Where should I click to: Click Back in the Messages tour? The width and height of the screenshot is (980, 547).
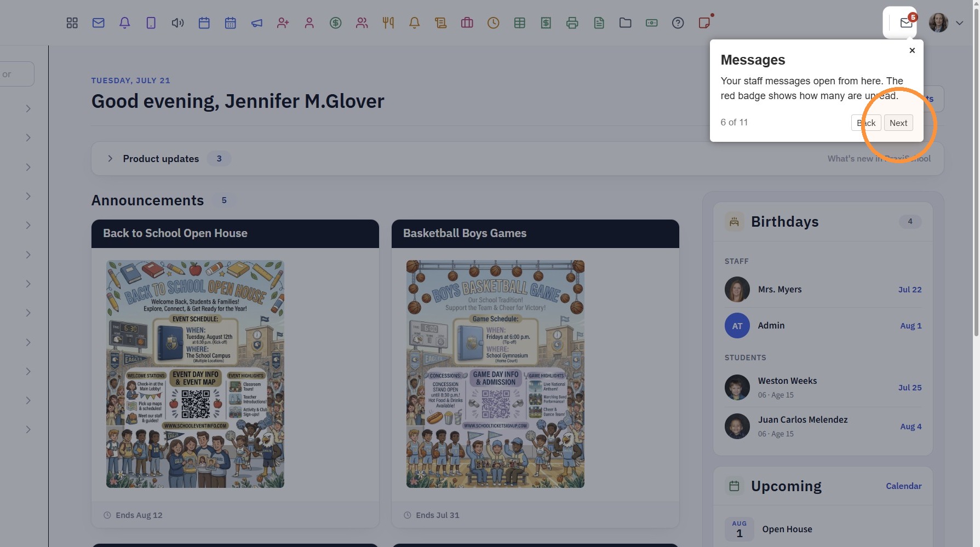[866, 123]
